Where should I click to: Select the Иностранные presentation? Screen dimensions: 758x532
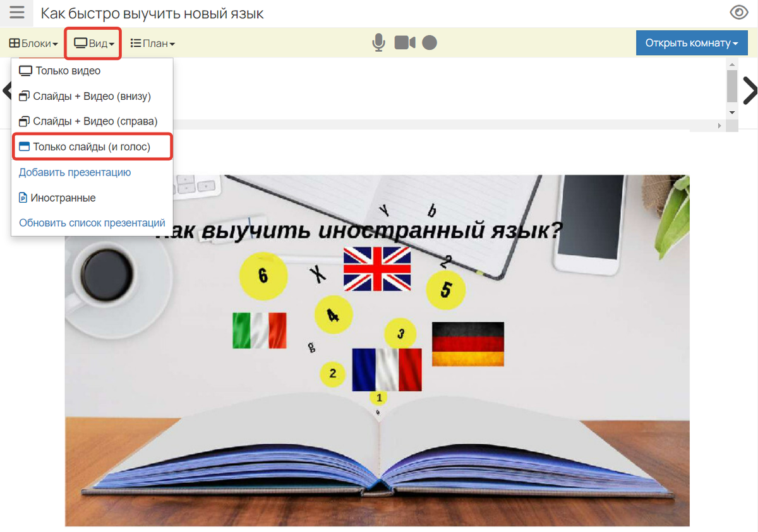pyautogui.click(x=63, y=198)
